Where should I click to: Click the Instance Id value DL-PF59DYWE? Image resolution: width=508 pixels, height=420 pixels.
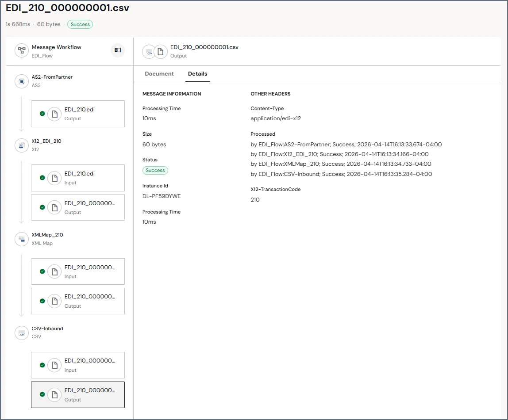162,196
